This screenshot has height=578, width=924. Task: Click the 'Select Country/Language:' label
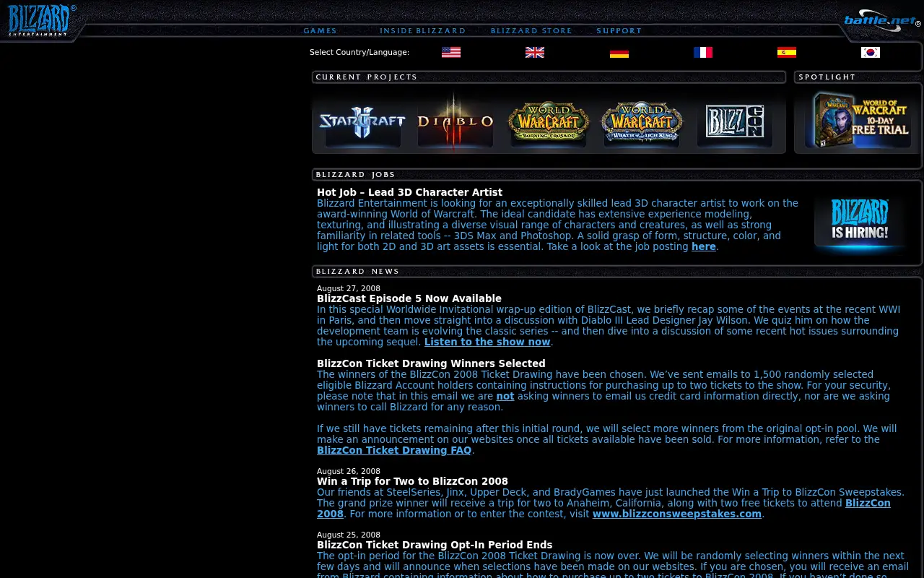359,52
